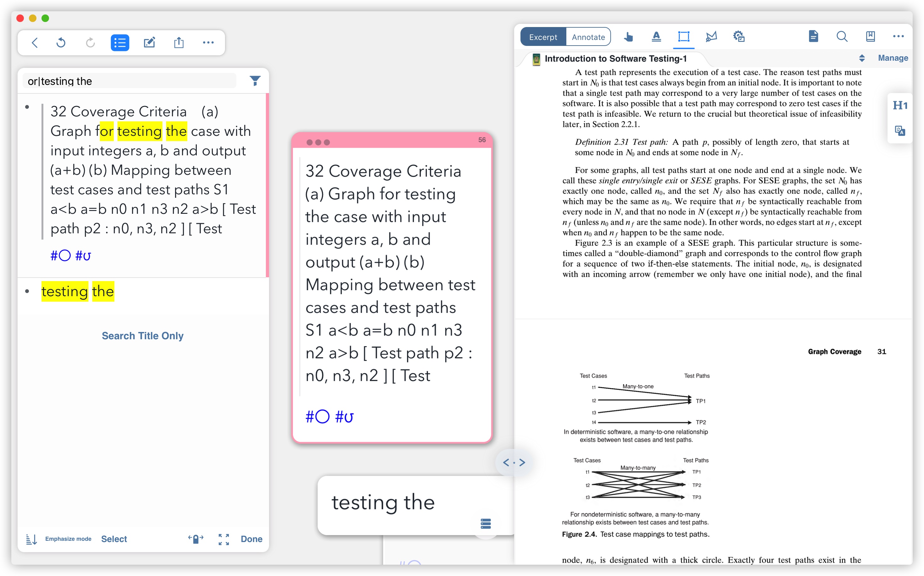
Task: Click the edit/pencil icon in toolbar
Action: coord(149,42)
